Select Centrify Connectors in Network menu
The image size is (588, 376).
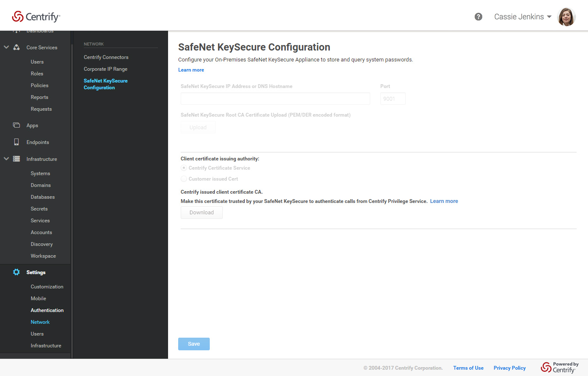[106, 57]
